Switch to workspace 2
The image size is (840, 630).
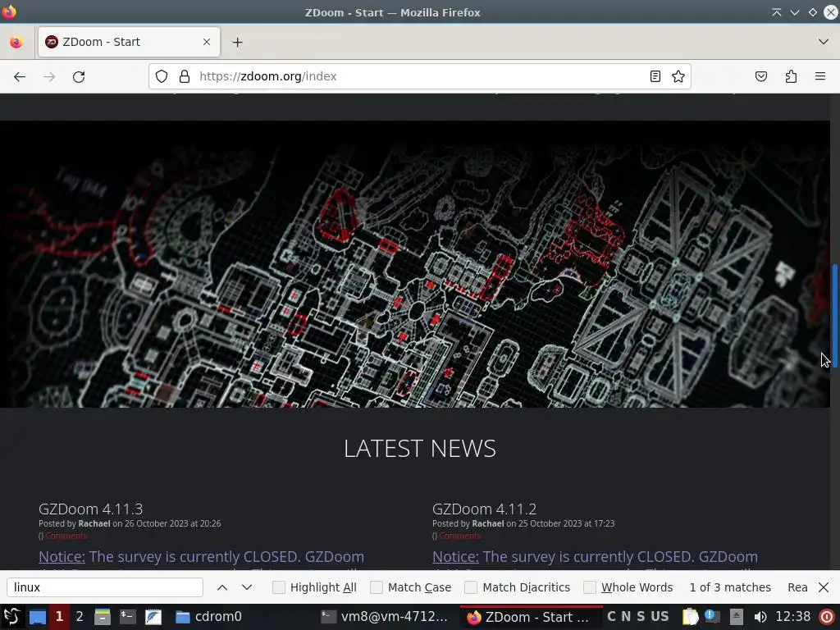point(80,617)
